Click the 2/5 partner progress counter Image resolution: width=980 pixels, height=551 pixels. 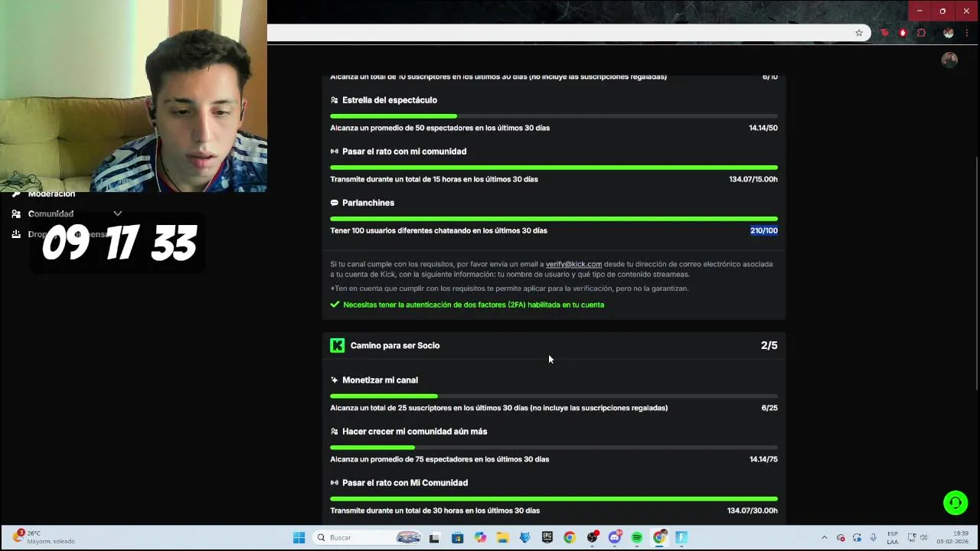pyautogui.click(x=769, y=346)
